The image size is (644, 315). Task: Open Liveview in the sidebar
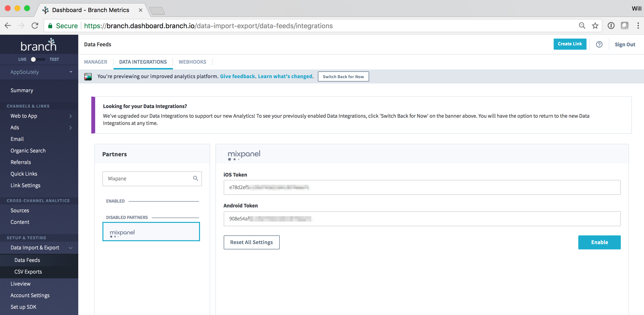[21, 284]
